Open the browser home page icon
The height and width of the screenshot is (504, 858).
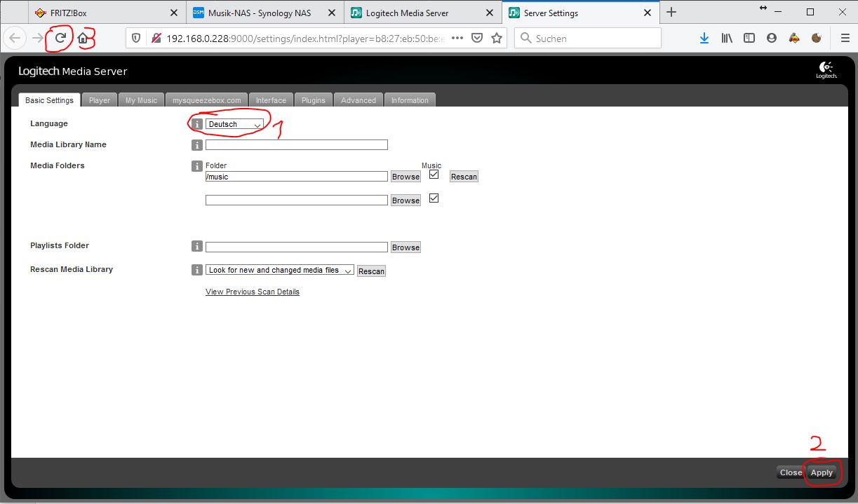(x=83, y=38)
